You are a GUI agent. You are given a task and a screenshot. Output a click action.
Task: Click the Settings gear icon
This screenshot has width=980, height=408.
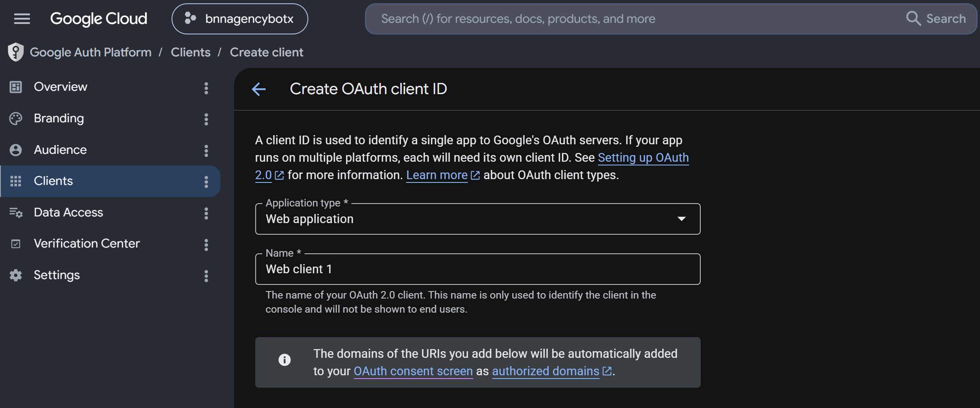click(16, 275)
